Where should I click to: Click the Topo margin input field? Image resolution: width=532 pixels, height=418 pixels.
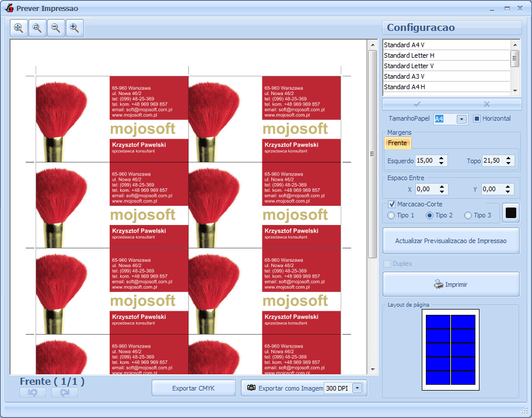pos(494,161)
